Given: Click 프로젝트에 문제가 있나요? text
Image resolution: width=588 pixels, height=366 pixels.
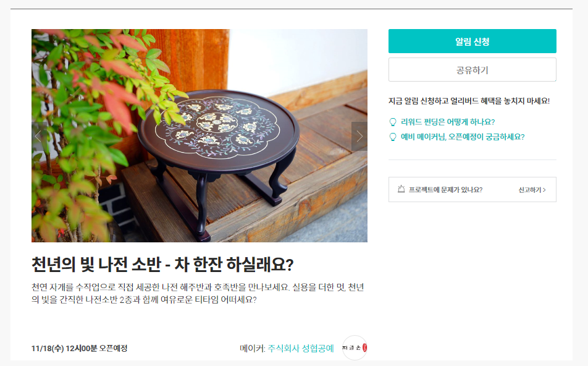Looking at the screenshot, I should [445, 190].
